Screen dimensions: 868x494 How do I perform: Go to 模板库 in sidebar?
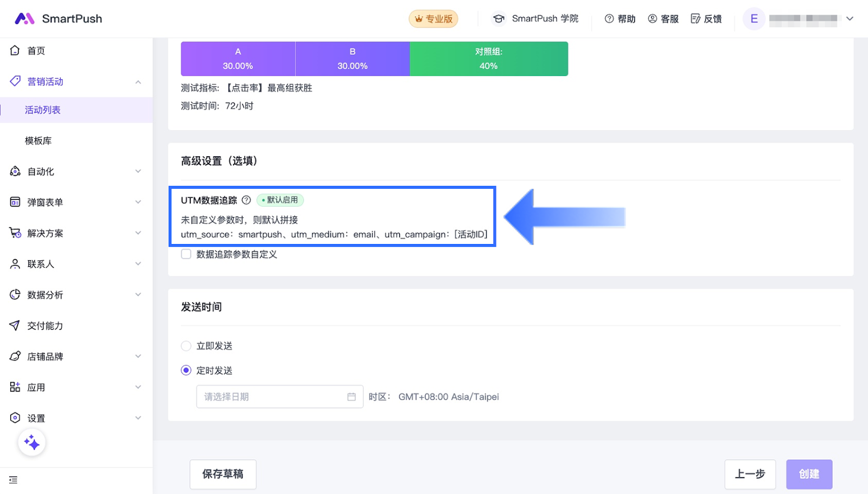click(39, 141)
